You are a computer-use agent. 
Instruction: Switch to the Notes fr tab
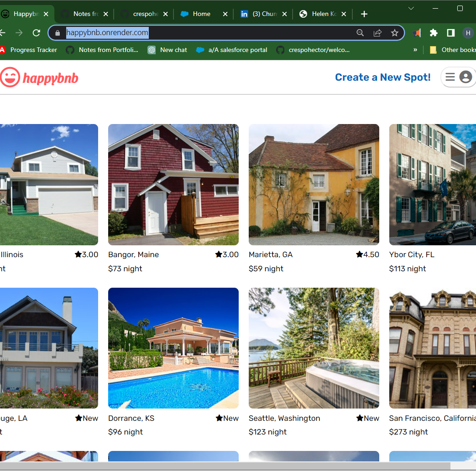(84, 14)
